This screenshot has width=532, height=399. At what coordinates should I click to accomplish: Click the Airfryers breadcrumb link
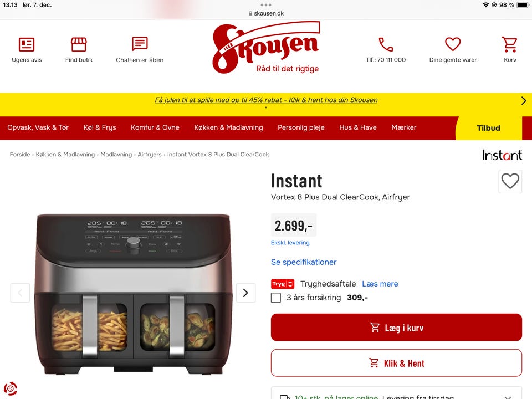point(150,155)
